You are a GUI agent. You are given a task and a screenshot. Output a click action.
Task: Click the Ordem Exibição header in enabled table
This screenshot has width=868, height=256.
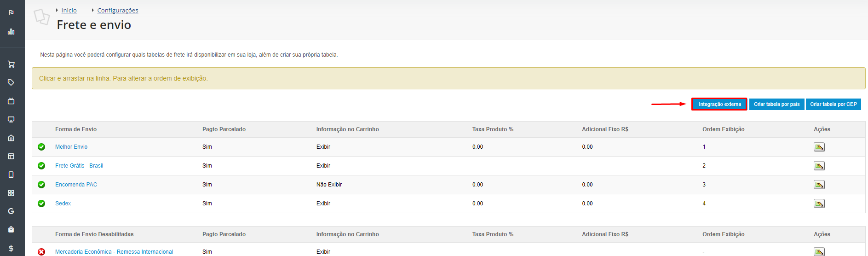tap(724, 129)
